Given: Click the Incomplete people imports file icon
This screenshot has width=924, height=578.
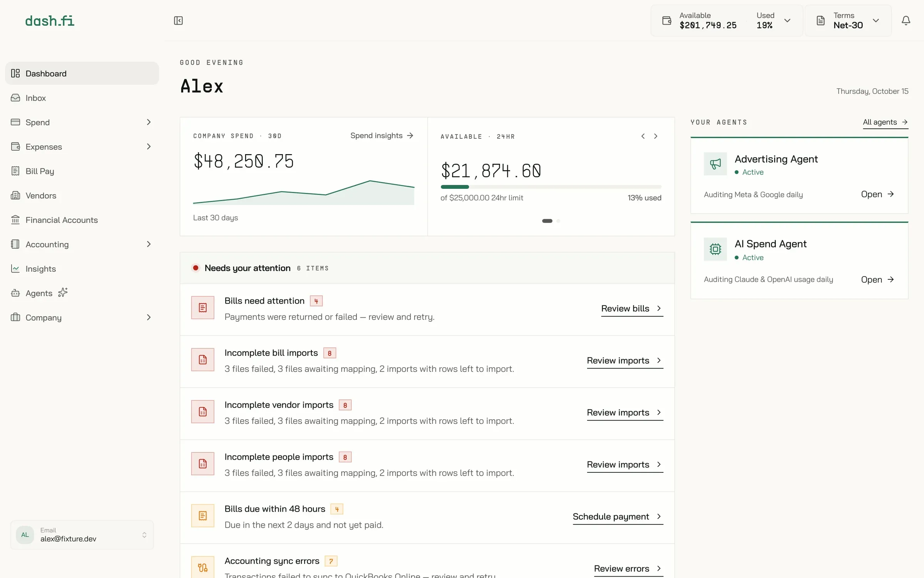Looking at the screenshot, I should [x=203, y=464].
